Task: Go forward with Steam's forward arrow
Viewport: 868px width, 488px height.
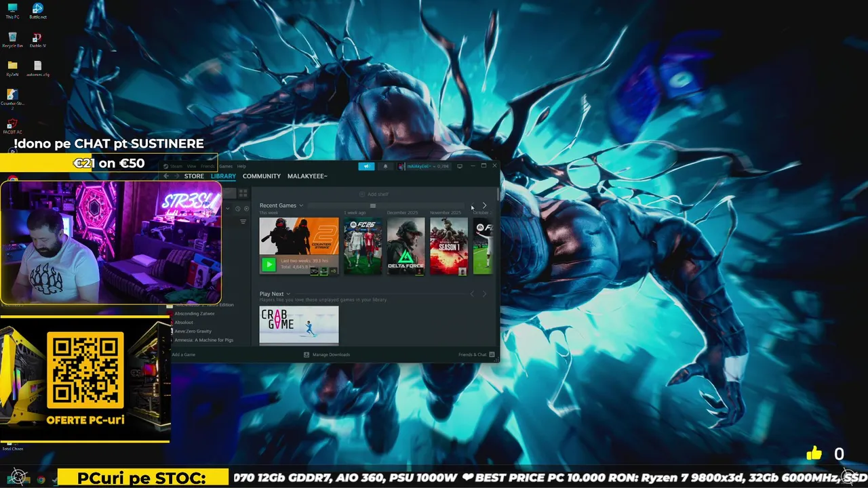Action: [x=177, y=176]
